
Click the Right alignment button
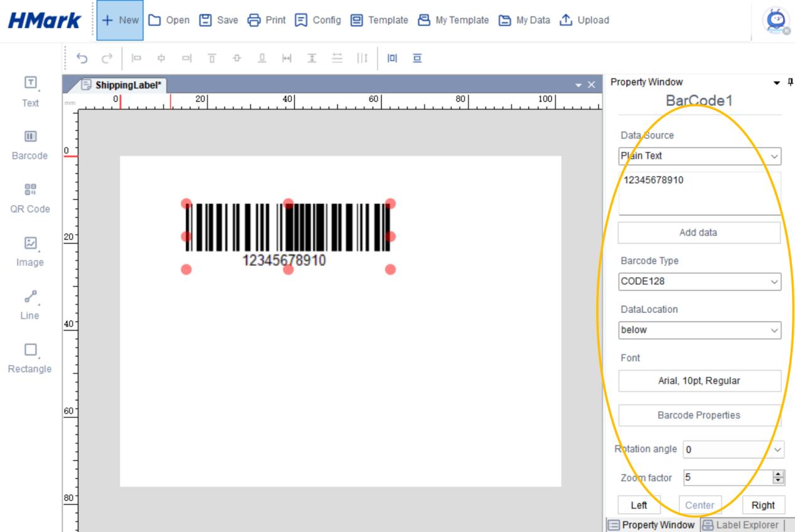[x=763, y=505]
